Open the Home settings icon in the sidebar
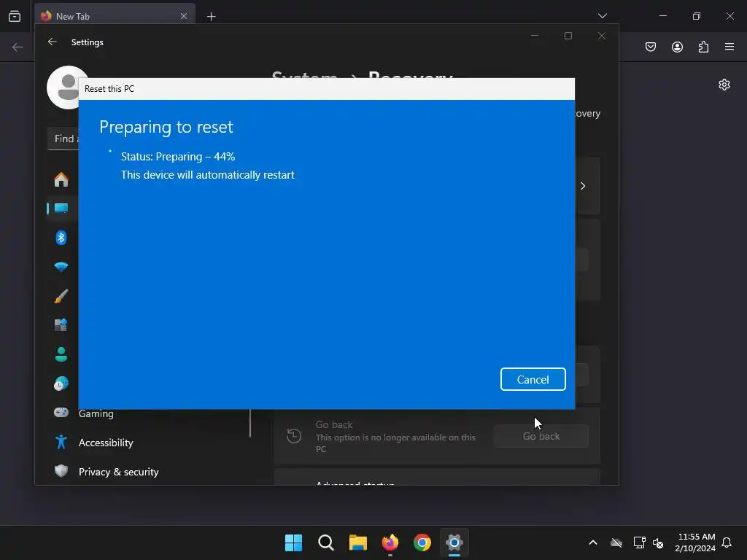This screenshot has height=560, width=747. 61,179
